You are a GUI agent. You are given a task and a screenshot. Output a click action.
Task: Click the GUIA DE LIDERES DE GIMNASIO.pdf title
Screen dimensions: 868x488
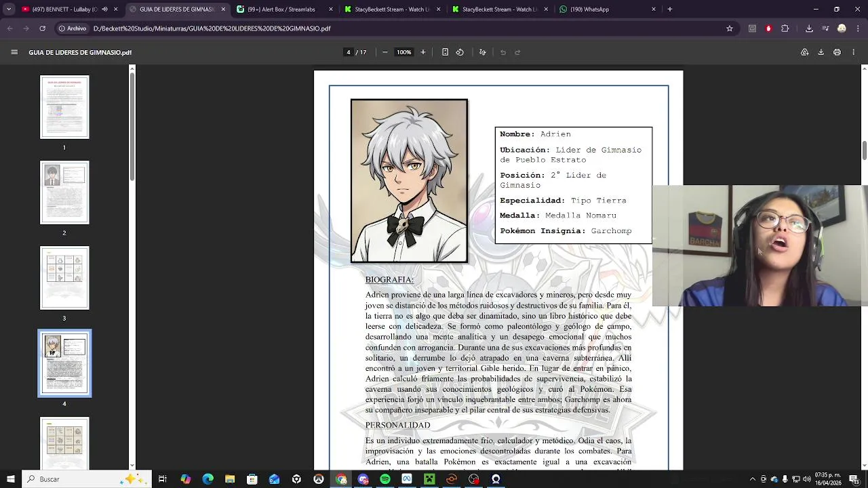(x=80, y=52)
